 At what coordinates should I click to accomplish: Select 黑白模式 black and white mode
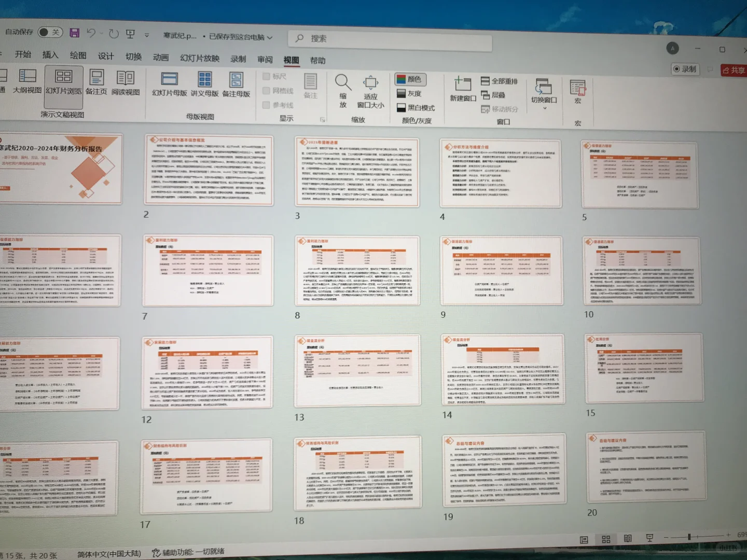pos(416,107)
